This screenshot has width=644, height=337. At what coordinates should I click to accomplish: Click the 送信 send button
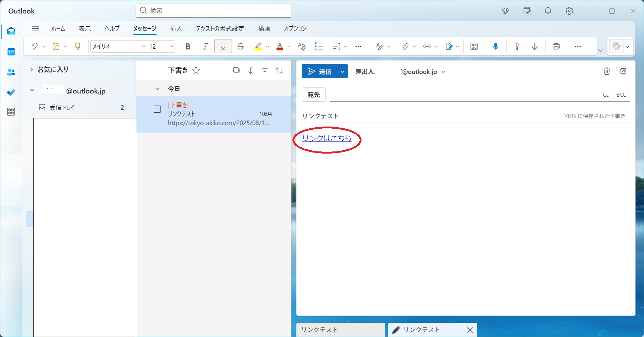point(320,71)
